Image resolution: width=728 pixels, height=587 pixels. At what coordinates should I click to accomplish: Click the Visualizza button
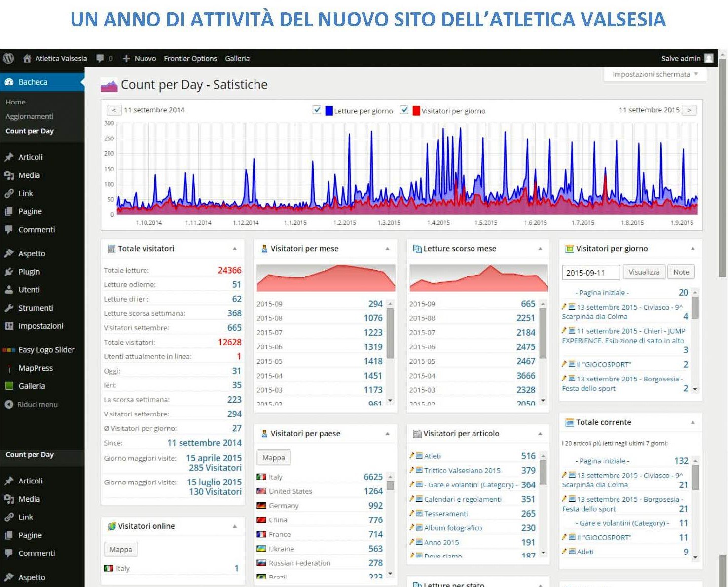tap(644, 272)
